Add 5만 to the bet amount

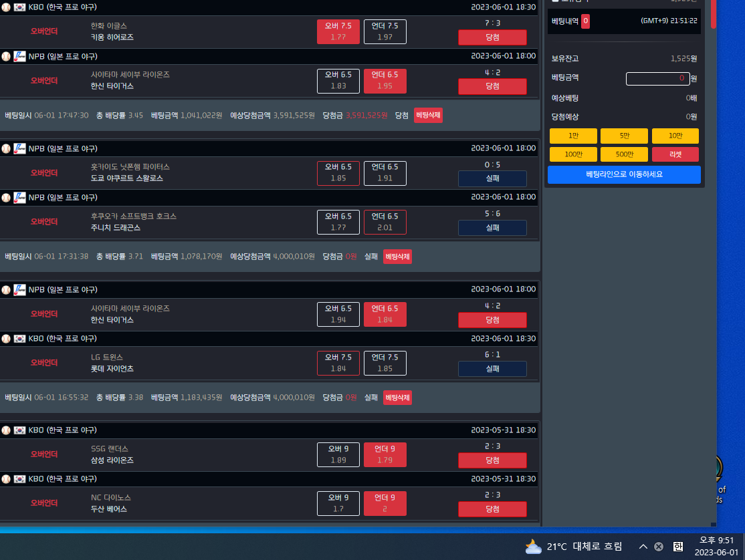[x=625, y=136]
